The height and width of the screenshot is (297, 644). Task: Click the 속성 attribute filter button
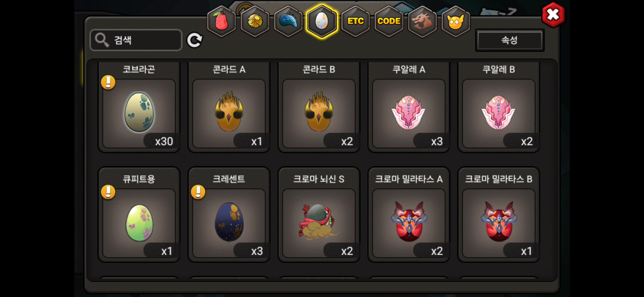[510, 40]
